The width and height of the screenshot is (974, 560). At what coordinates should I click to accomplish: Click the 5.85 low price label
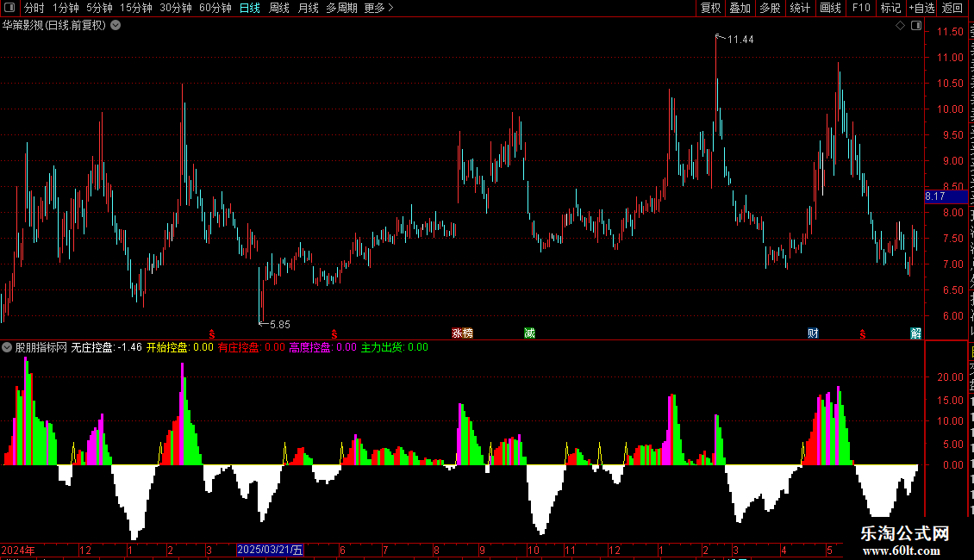[280, 325]
